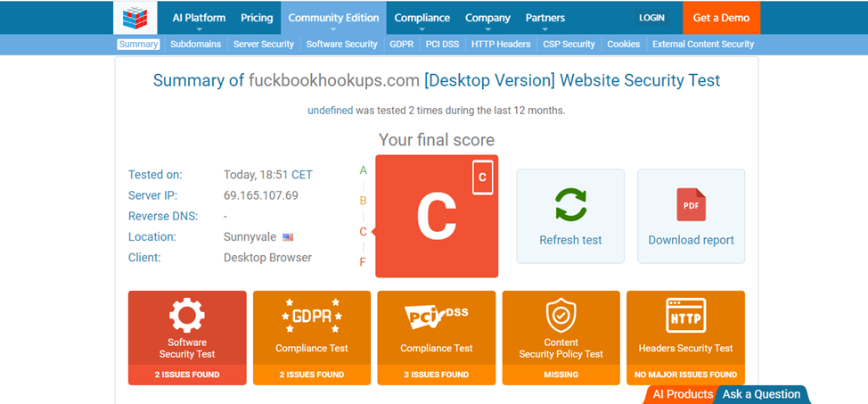Viewport: 868px width, 404px height.
Task: Select the GDPR tab
Action: click(x=401, y=45)
